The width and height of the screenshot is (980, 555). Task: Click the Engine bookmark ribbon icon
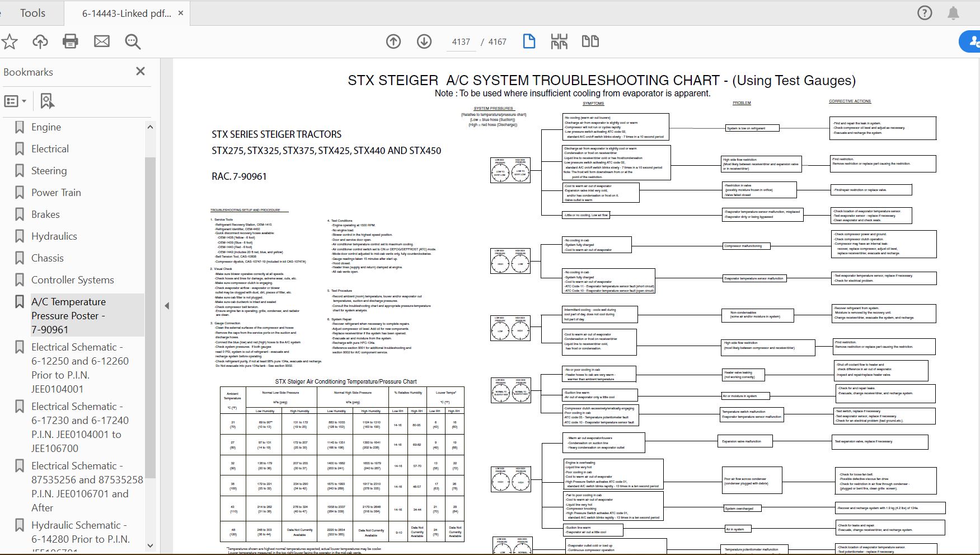[20, 127]
